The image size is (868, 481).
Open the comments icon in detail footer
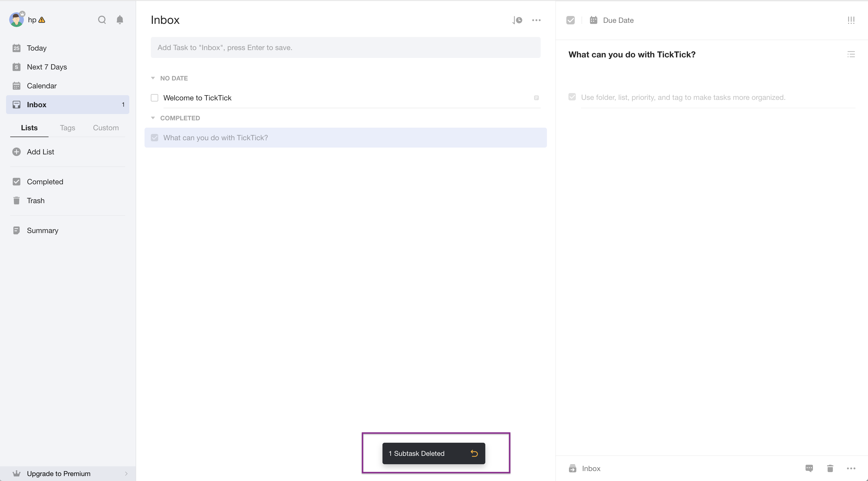pyautogui.click(x=809, y=468)
